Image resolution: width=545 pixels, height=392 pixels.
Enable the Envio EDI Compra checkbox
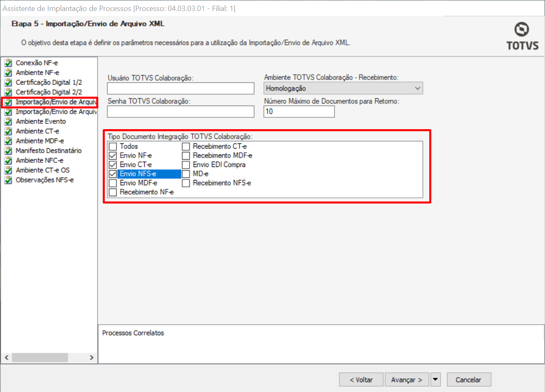(x=186, y=165)
